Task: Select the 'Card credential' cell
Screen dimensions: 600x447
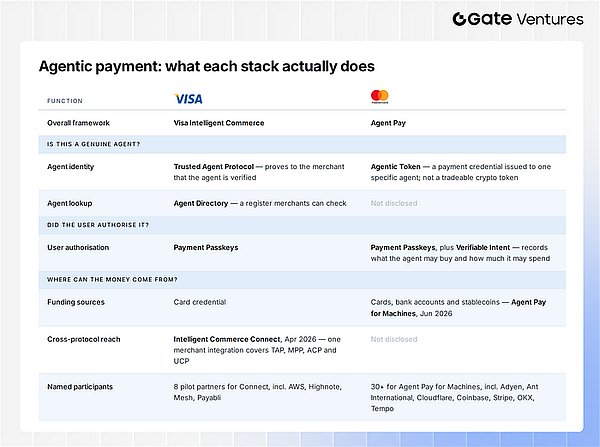Action: click(x=200, y=302)
